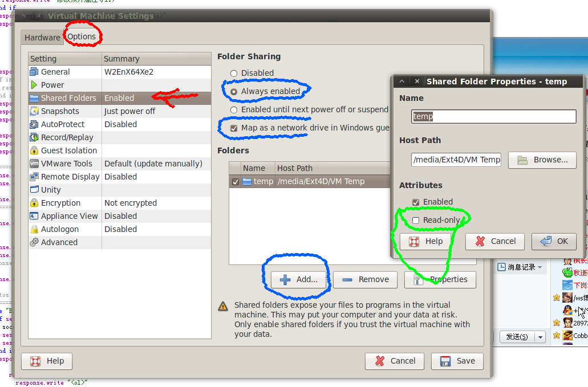The width and height of the screenshot is (588, 387).
Task: Click the penguin avatar in chat contact list
Action: (x=567, y=310)
